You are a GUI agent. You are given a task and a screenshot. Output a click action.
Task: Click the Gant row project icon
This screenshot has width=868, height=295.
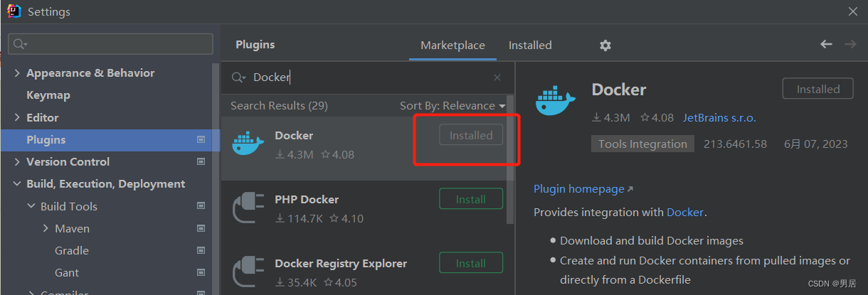(x=201, y=272)
